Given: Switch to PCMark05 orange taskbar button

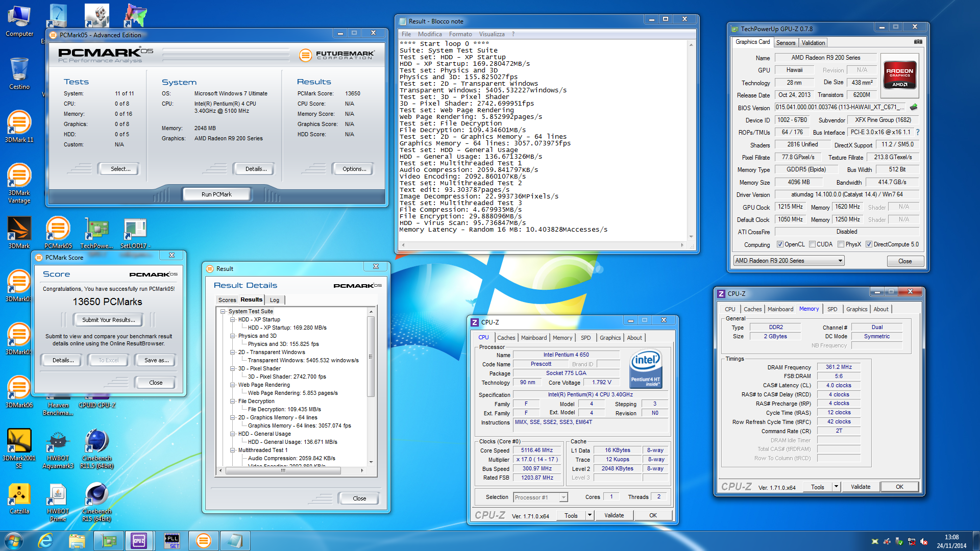Looking at the screenshot, I should tap(203, 541).
